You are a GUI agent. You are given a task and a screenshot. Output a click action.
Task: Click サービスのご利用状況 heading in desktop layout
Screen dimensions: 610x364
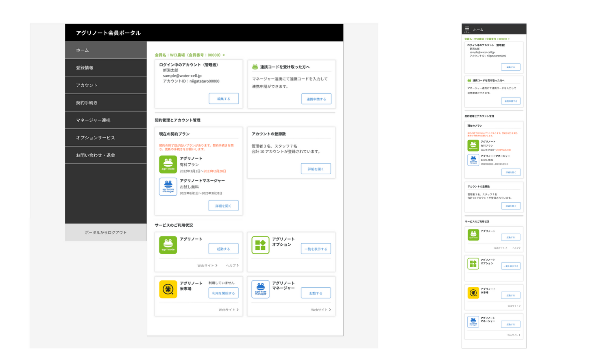click(174, 225)
